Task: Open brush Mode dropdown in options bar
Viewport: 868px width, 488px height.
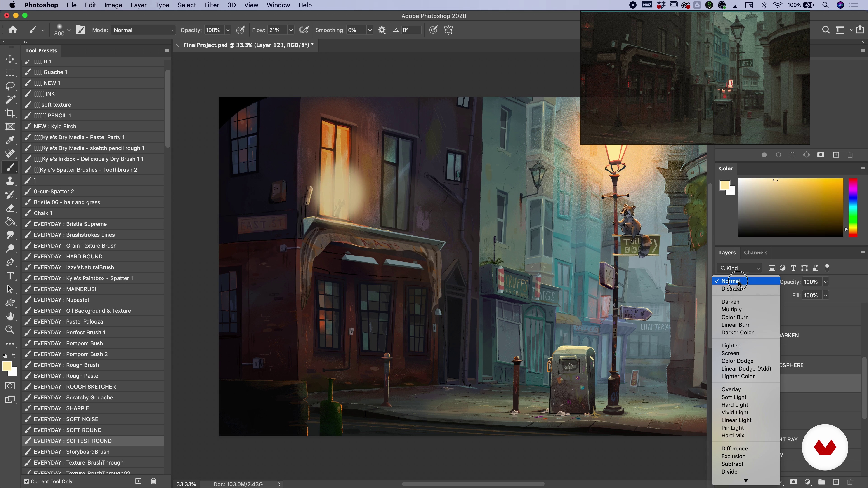Action: pos(143,30)
